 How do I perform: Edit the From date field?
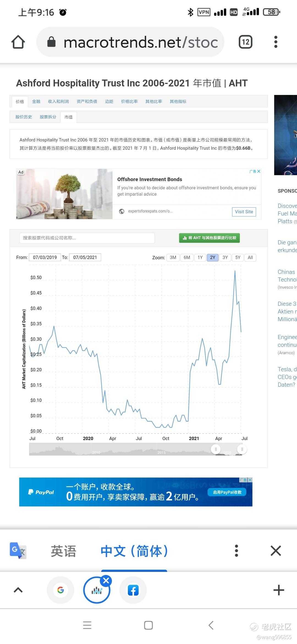45,257
